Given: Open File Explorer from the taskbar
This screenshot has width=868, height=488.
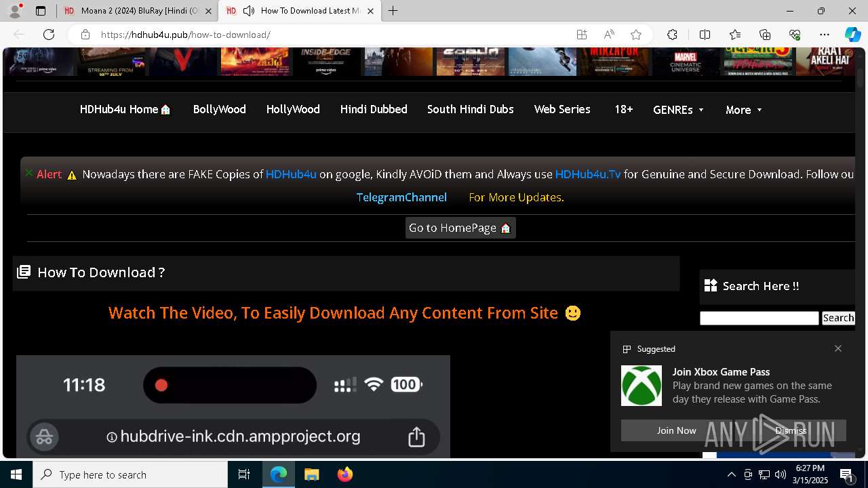Looking at the screenshot, I should (311, 474).
